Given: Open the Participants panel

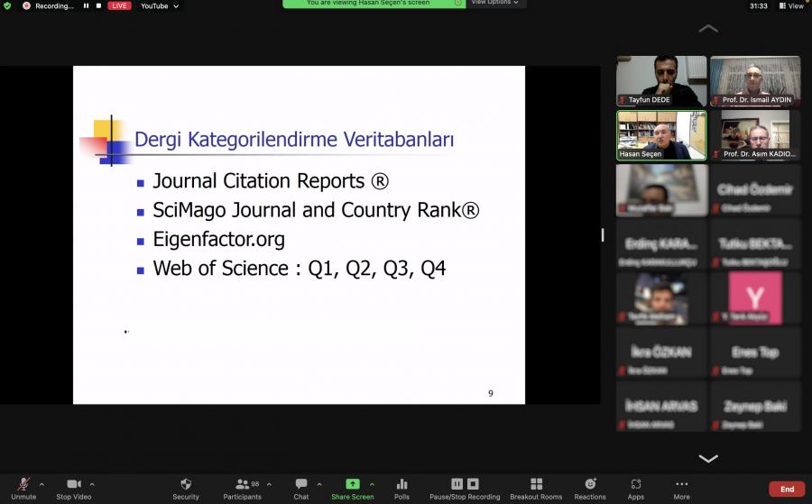Looking at the screenshot, I should click(x=242, y=489).
